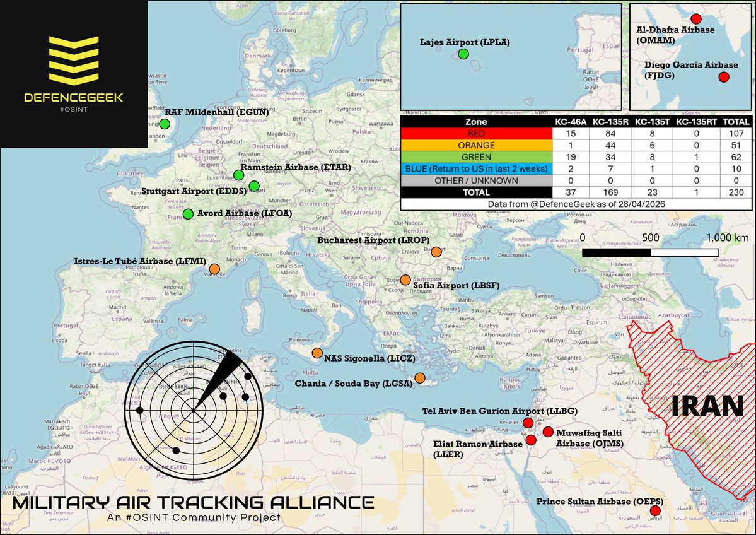Screen dimensions: 756x535
Task: Click the KC-135T column header
Action: pos(653,122)
